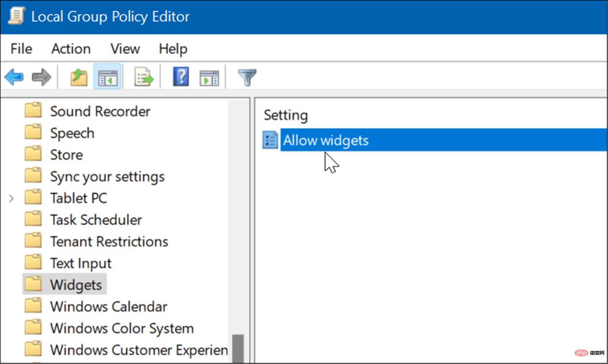This screenshot has width=608, height=364.
Task: Click the Task Scheduler folder icon
Action: click(x=33, y=219)
